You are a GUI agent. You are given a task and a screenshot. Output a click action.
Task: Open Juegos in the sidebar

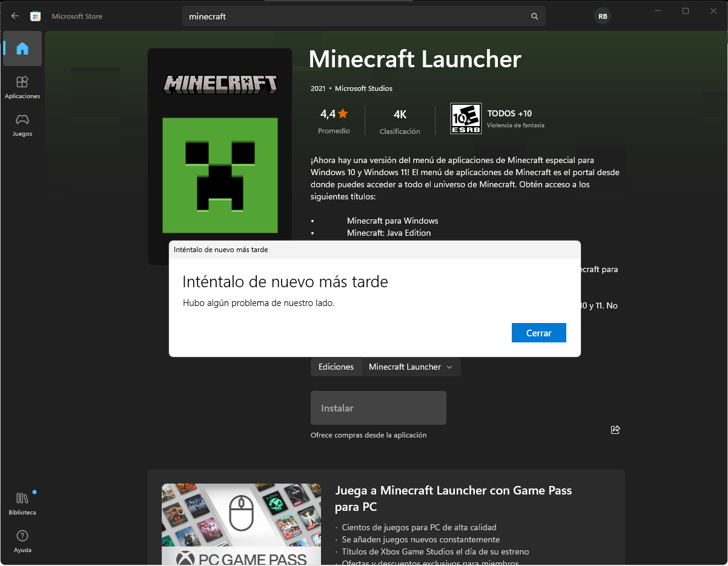[22, 125]
